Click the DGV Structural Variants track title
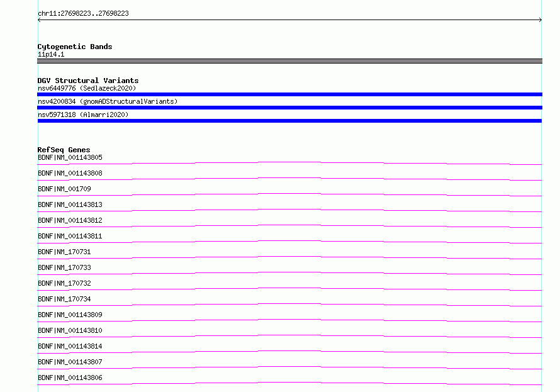The height and width of the screenshot is (392, 560). (88, 81)
